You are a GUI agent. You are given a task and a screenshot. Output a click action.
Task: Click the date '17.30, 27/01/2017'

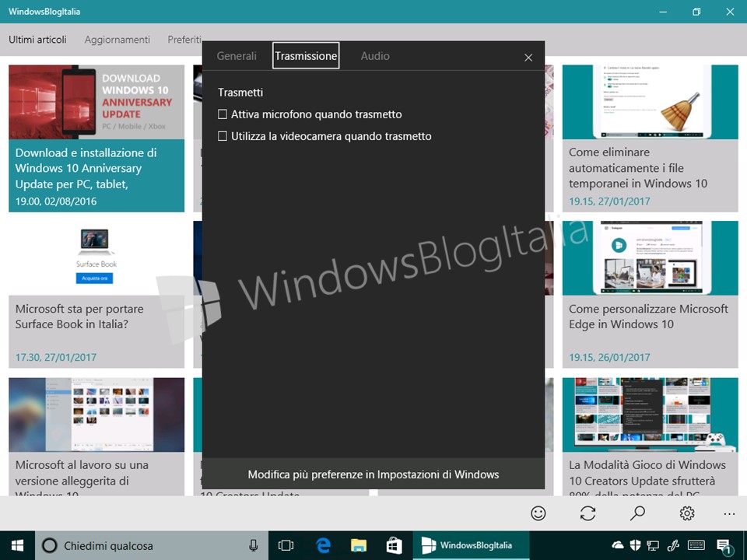click(x=56, y=357)
